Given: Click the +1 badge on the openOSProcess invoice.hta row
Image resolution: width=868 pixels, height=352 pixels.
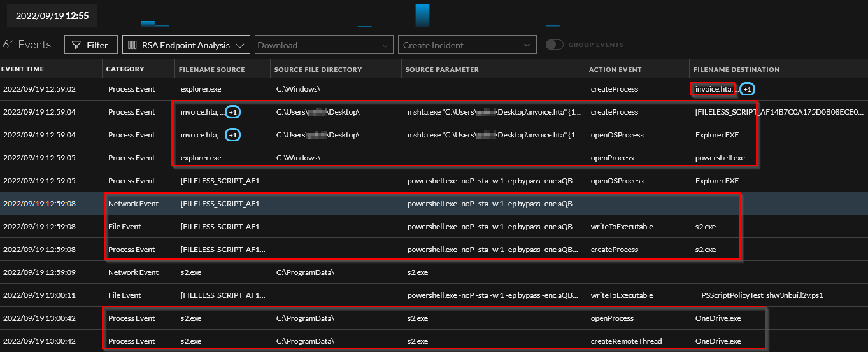Looking at the screenshot, I should click(x=233, y=135).
